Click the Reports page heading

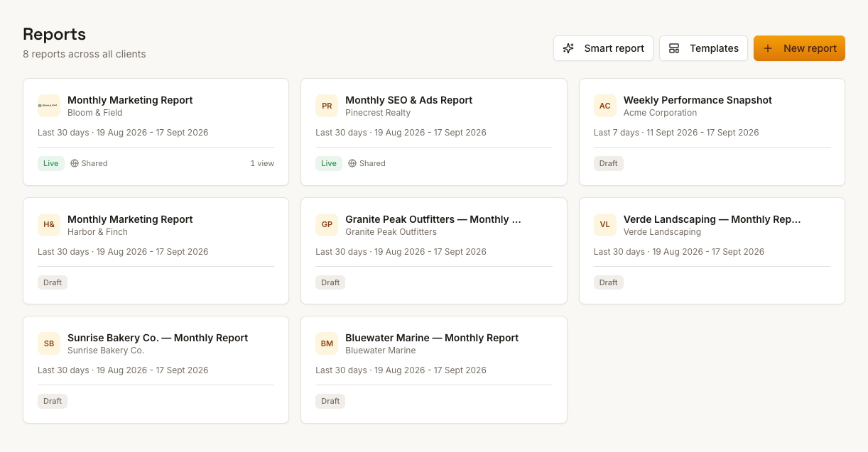tap(54, 34)
